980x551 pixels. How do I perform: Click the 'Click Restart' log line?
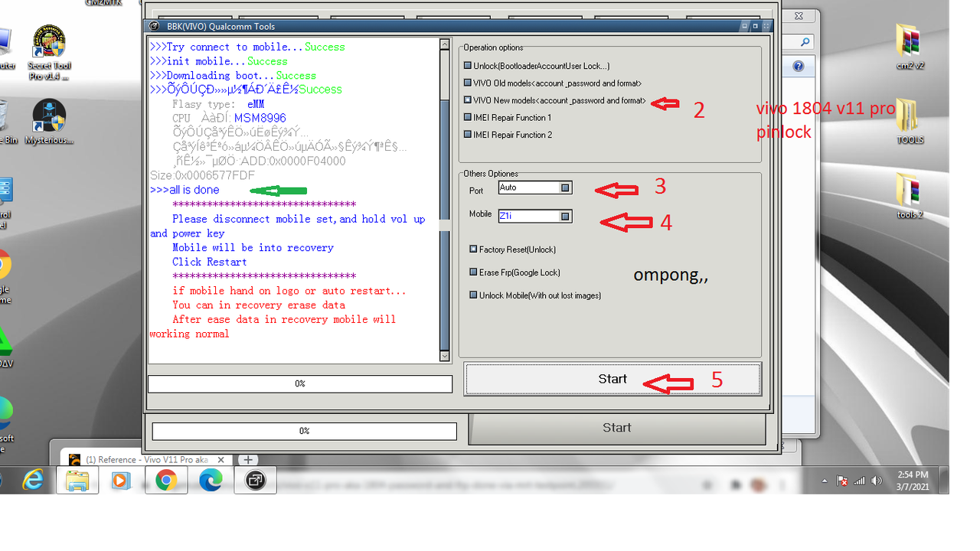pos(210,262)
